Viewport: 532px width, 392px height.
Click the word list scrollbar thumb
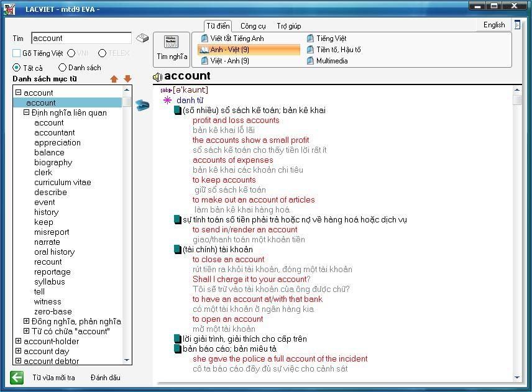pos(127,102)
